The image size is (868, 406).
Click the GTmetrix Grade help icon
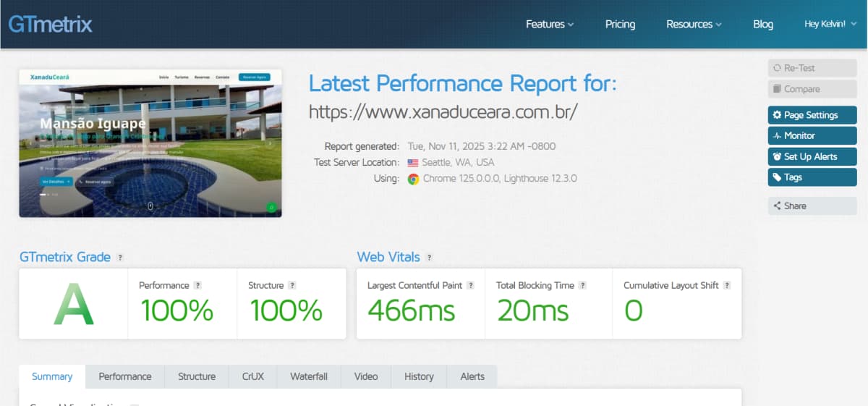click(120, 258)
